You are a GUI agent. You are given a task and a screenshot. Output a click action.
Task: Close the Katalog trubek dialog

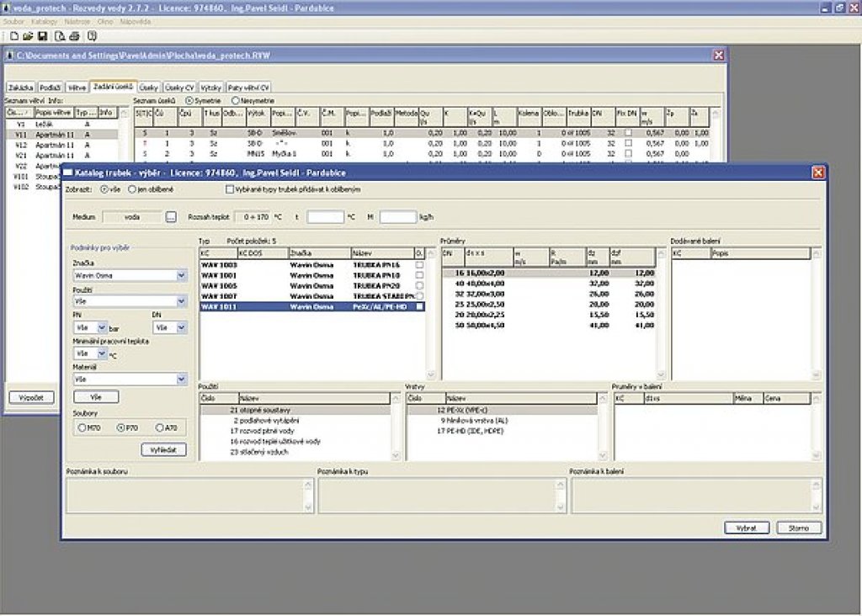click(817, 173)
